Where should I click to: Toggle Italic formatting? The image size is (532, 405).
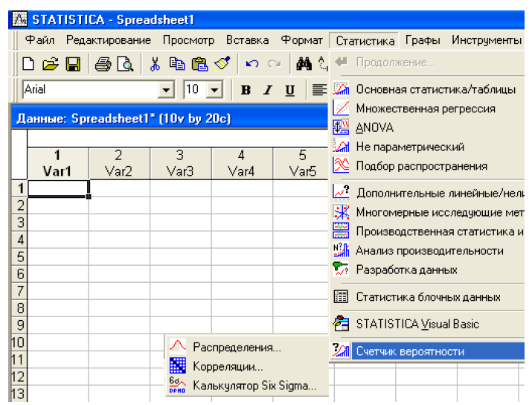coord(268,90)
